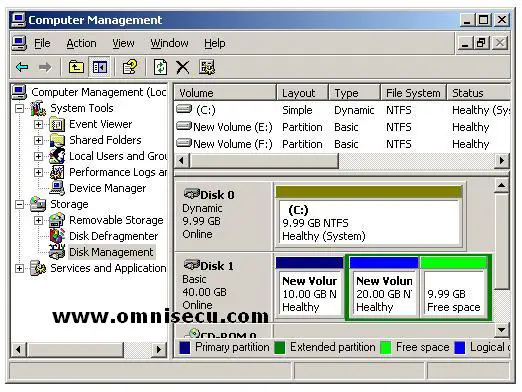
Task: Click the Event Viewer icon
Action: click(x=57, y=125)
